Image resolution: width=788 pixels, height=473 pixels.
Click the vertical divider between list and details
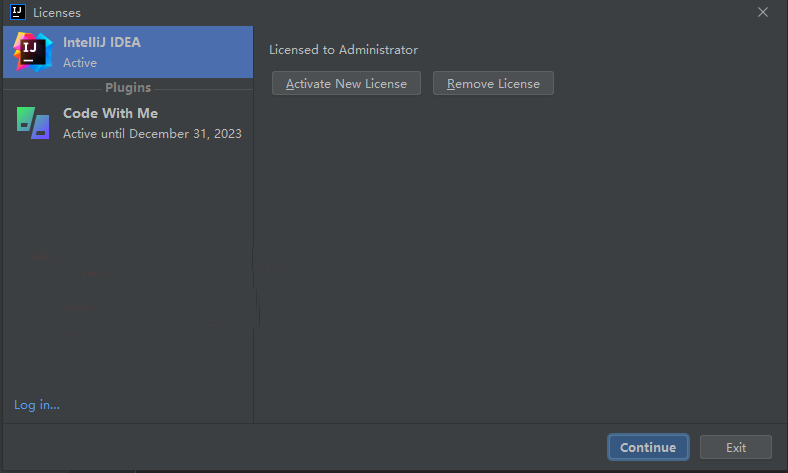pos(254,225)
